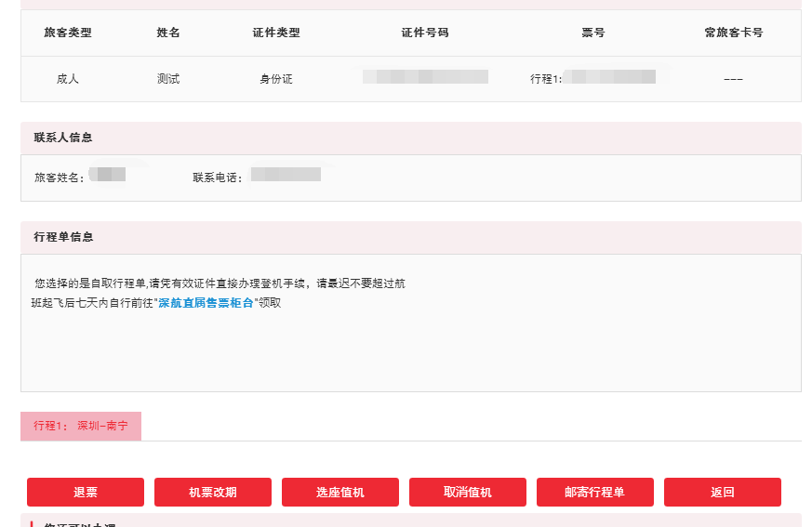Select the 行程1: 深圳-南宁 tab

81,426
